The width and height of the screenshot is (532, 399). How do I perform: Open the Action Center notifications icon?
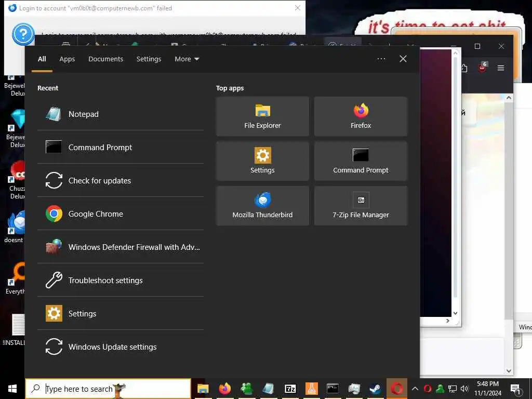tap(515, 390)
